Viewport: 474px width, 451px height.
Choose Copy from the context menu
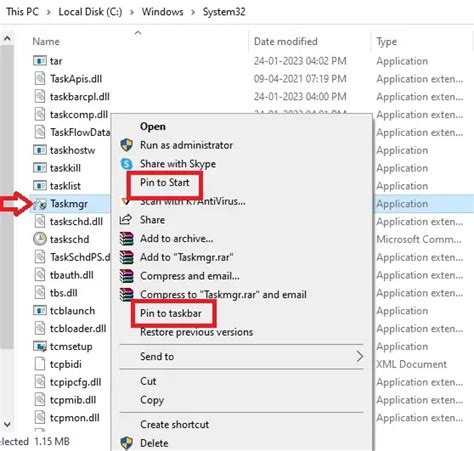[152, 400]
